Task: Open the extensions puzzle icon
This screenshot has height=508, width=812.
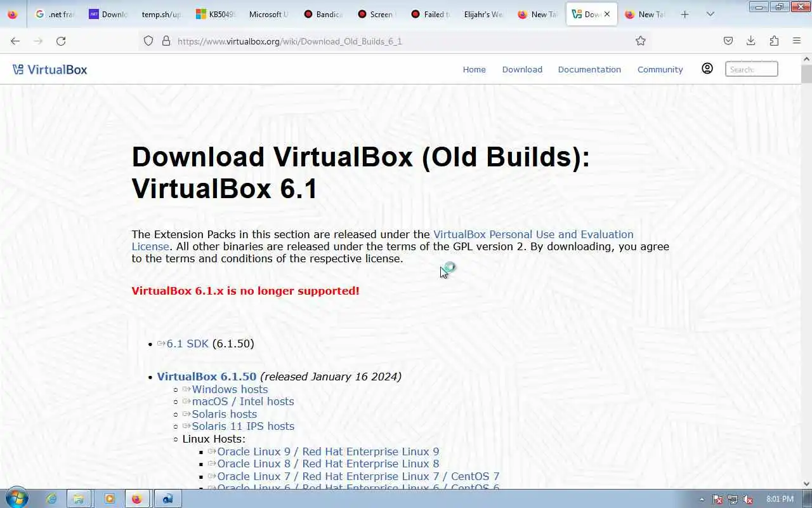Action: coord(774,41)
